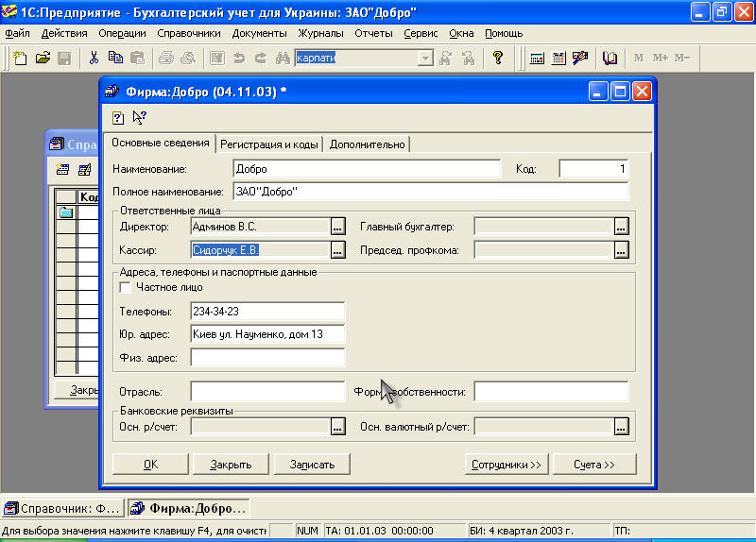
Task: Open the Кассир selection ellipsis button
Action: [338, 250]
